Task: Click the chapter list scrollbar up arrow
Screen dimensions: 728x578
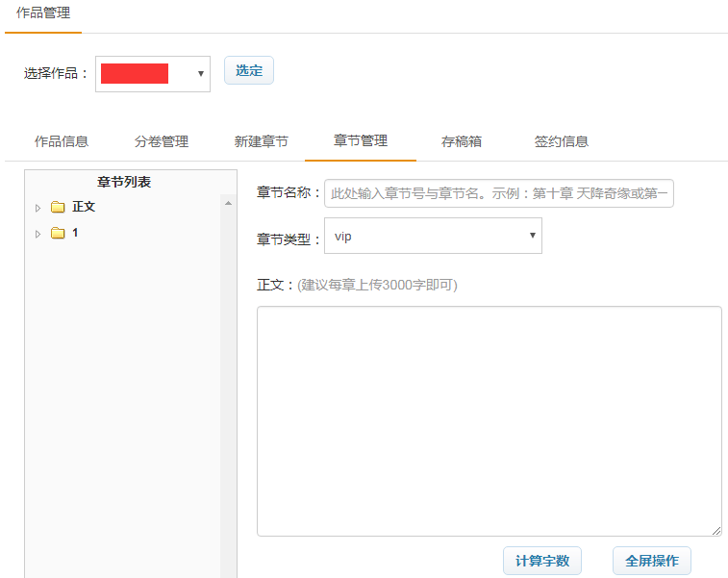Action: tap(228, 203)
